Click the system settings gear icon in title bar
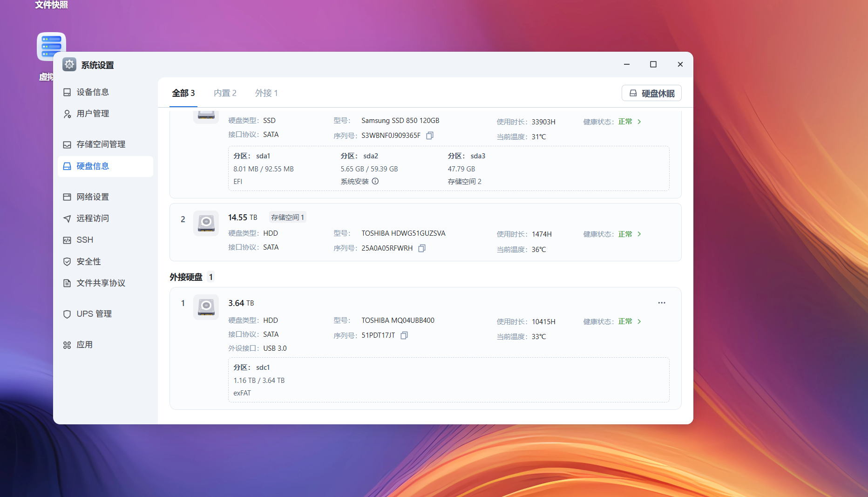The image size is (868, 497). pos(69,64)
